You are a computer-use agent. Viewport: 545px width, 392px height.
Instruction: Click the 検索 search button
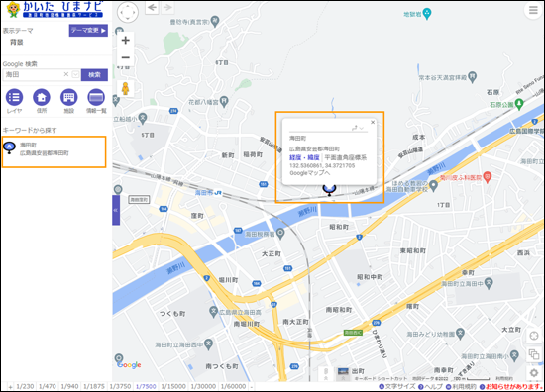coord(94,74)
